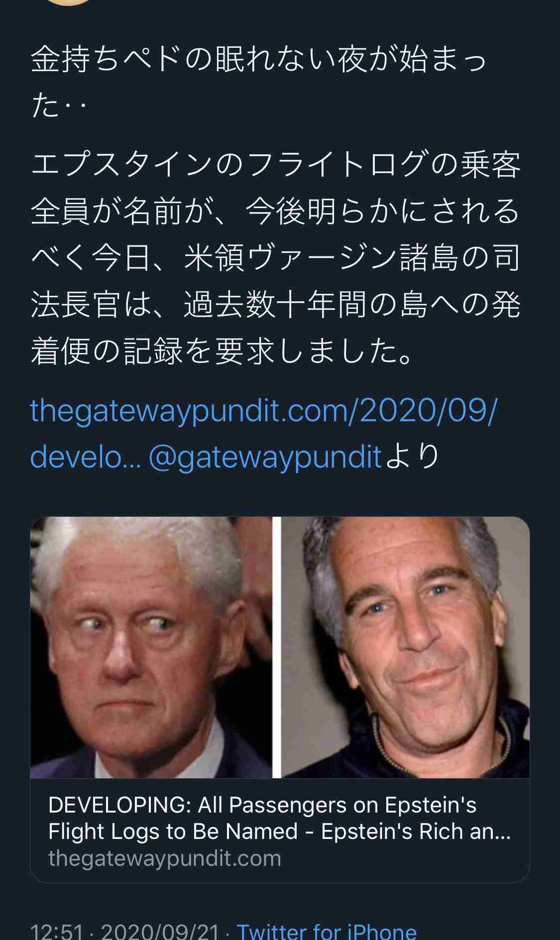Tap white divider between the two card photos
Screen dimensions: 560x940
coord(277,647)
